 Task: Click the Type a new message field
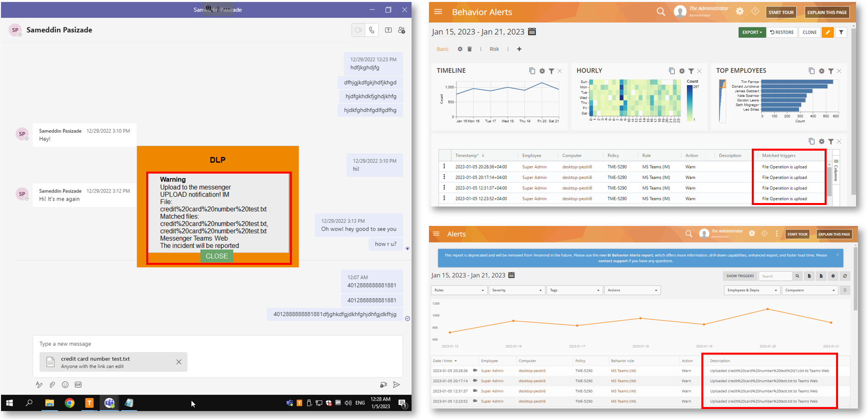217,344
